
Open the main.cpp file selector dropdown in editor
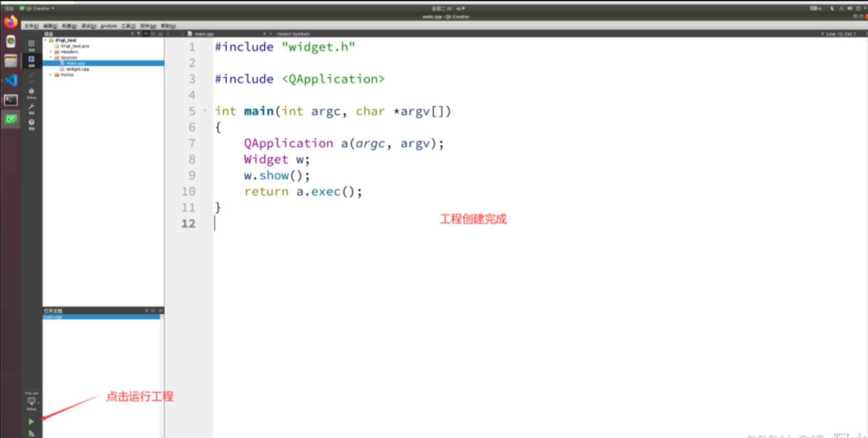pos(226,34)
